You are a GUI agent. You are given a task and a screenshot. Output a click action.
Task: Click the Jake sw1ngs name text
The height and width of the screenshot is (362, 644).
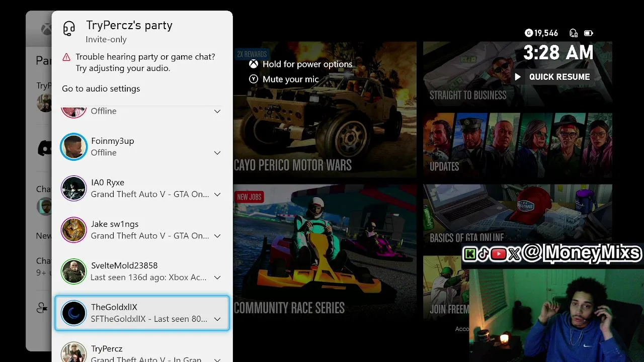115,224
